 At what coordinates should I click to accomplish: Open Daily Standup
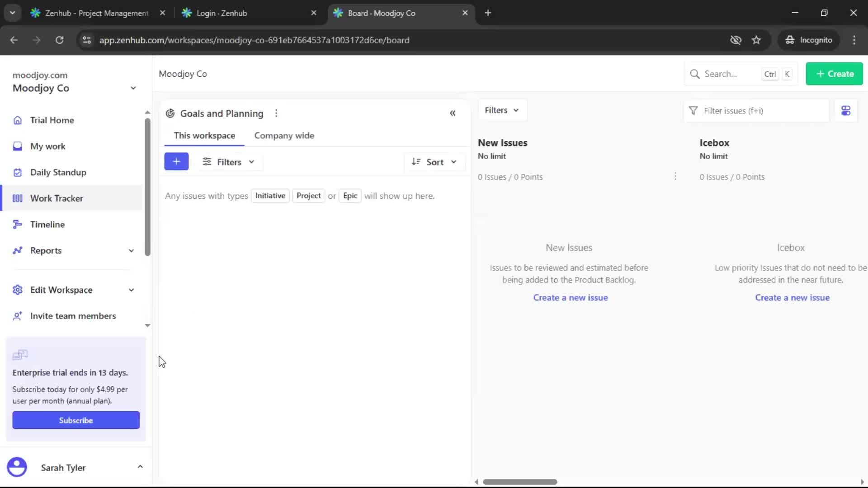pos(58,172)
